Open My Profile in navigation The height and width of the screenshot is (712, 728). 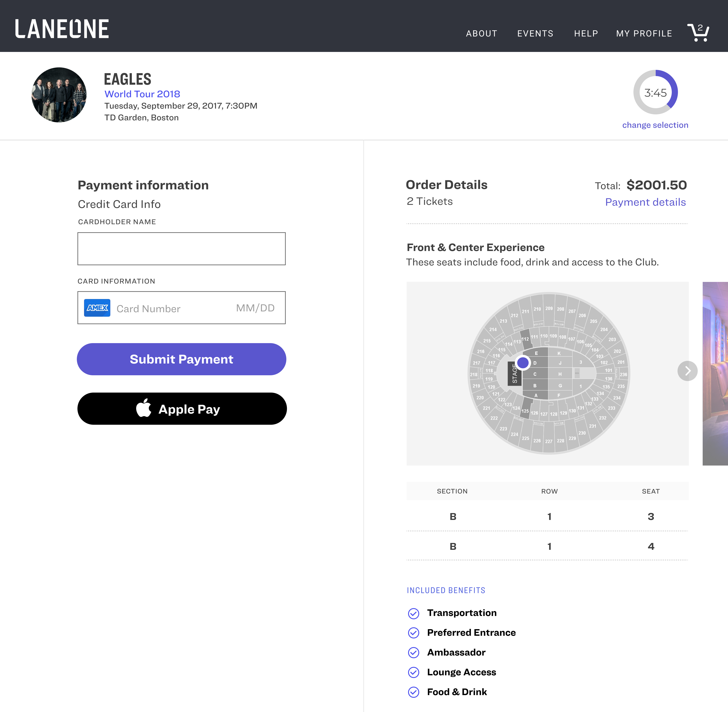click(644, 34)
